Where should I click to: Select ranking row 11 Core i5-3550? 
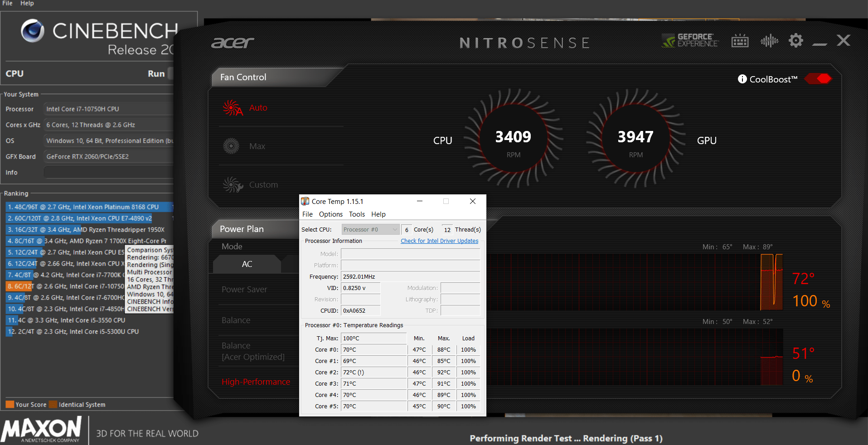(x=89, y=320)
